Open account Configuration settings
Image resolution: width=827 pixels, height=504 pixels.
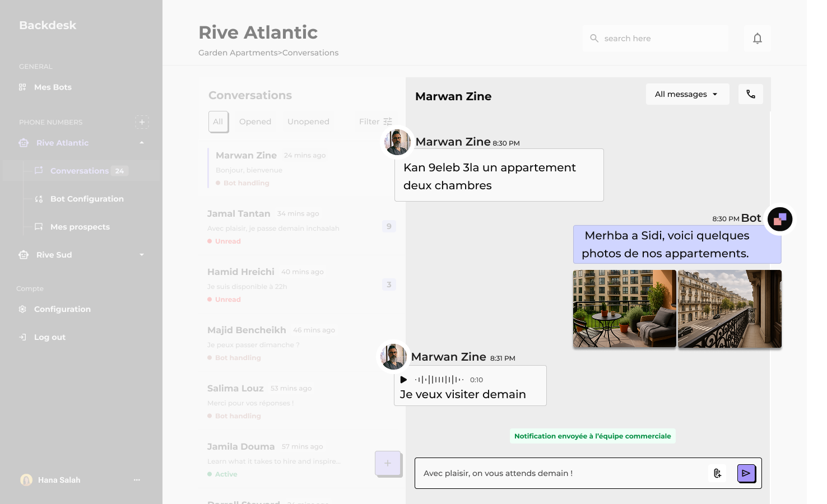point(62,309)
